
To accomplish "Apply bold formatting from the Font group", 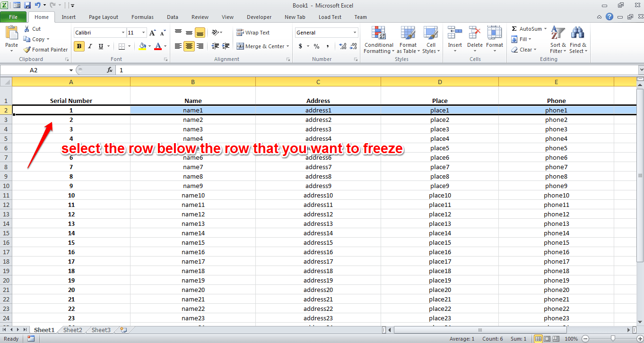I will tap(79, 46).
